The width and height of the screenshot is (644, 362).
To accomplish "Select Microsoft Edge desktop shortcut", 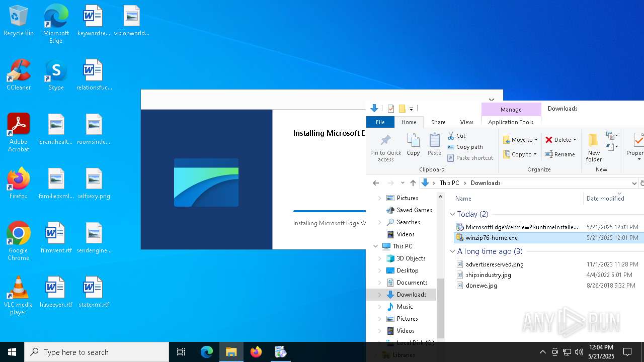I will pyautogui.click(x=56, y=24).
